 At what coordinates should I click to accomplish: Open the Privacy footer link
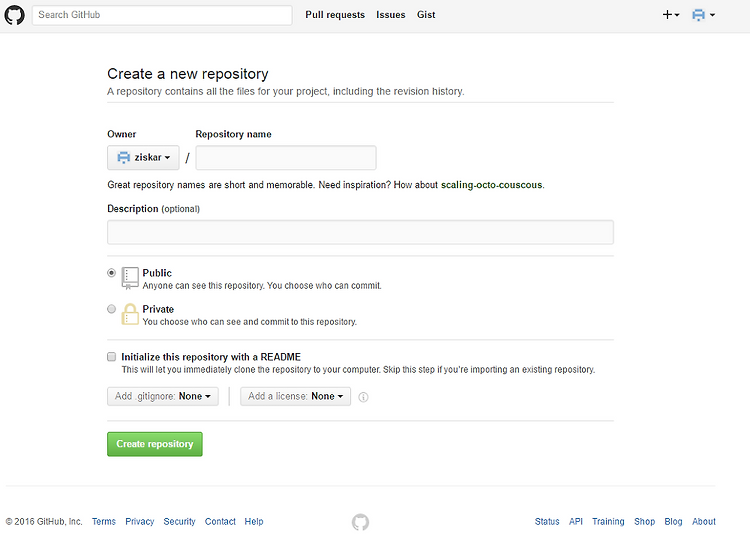point(140,522)
